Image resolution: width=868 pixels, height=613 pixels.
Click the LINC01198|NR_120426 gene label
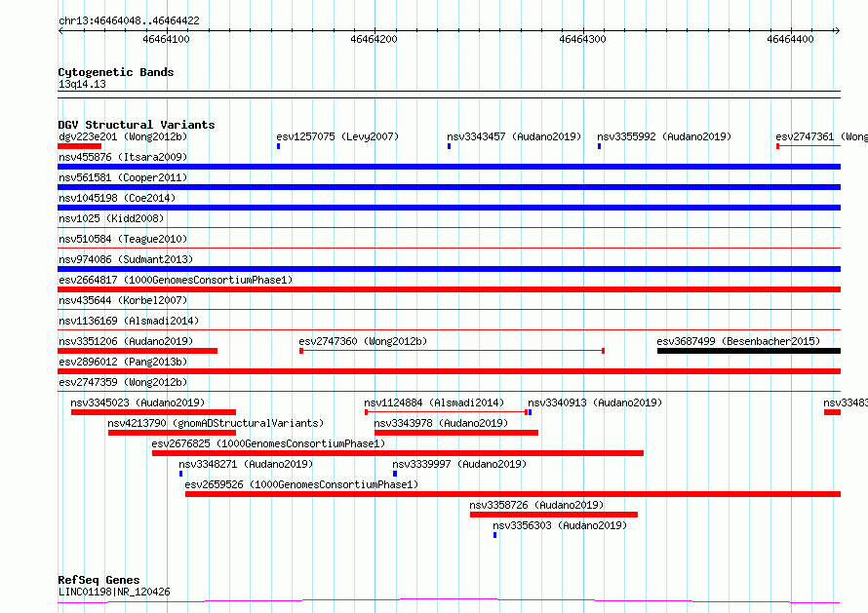tap(114, 592)
